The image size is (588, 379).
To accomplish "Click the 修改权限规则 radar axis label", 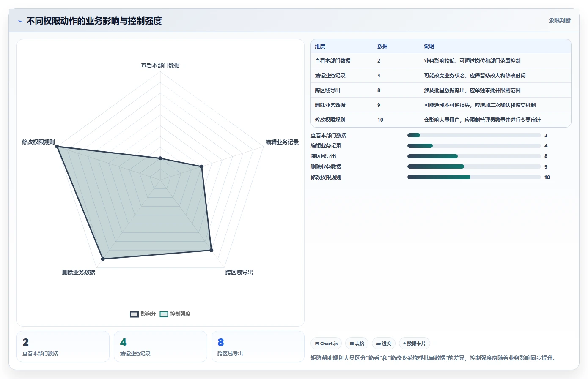I will tap(38, 142).
